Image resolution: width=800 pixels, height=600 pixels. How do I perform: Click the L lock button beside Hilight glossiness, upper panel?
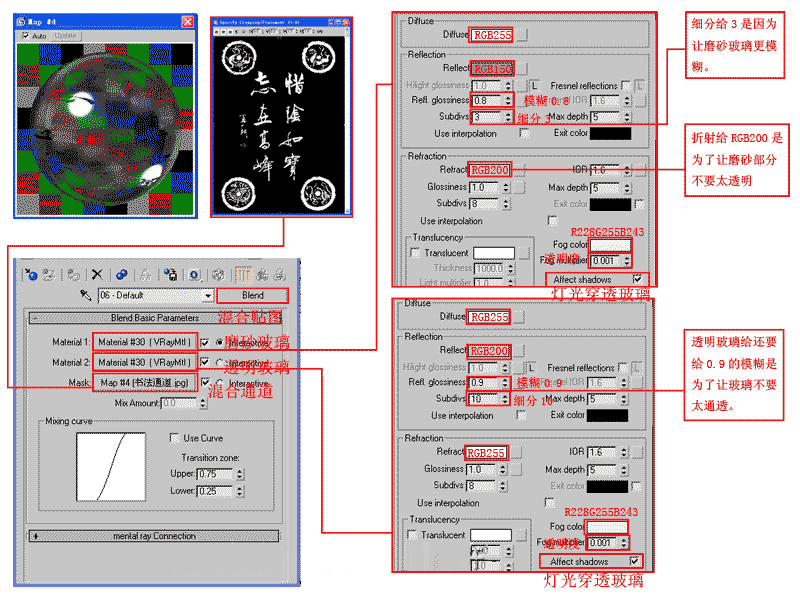534,86
